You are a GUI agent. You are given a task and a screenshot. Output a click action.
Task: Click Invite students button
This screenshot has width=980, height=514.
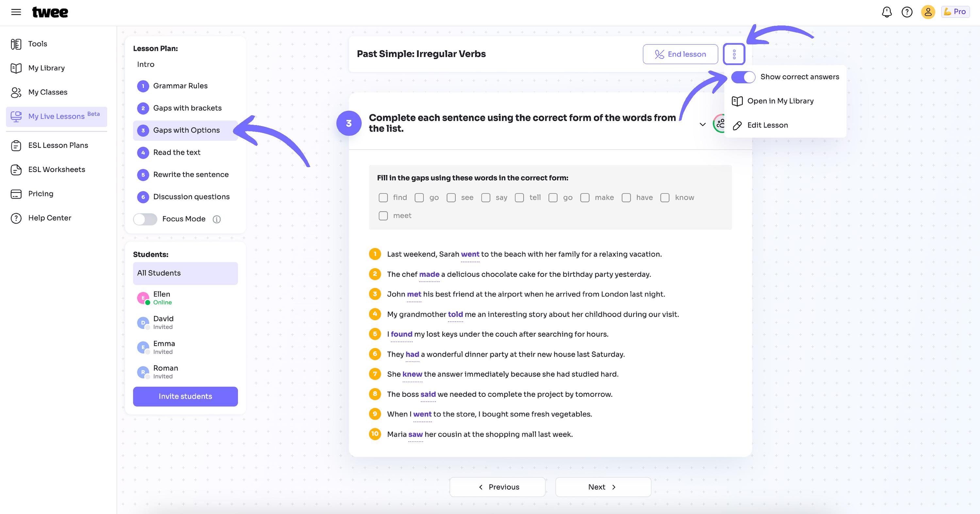tap(185, 396)
